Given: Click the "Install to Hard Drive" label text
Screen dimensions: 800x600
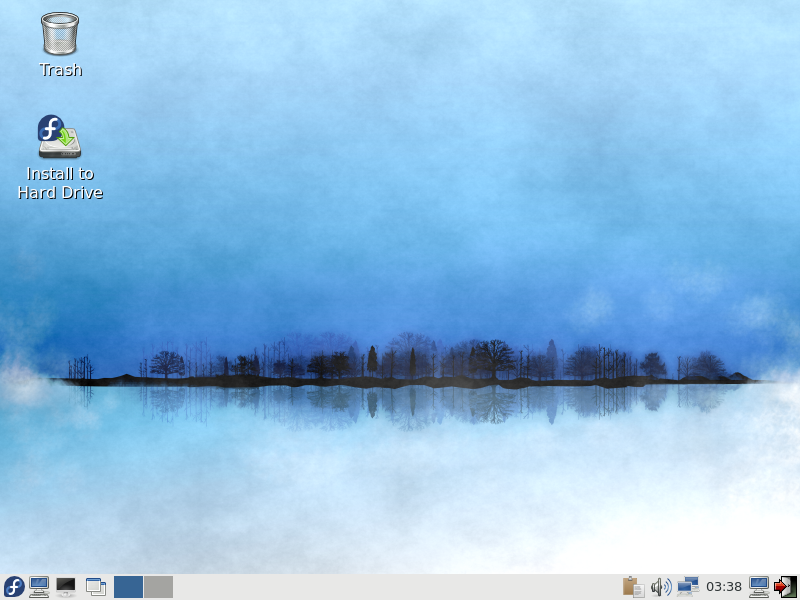Looking at the screenshot, I should tap(60, 183).
